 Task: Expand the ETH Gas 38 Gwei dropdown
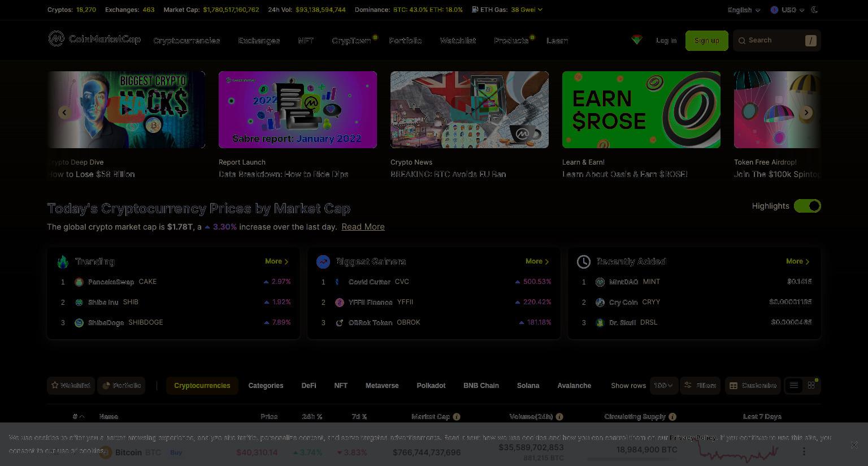[x=527, y=10]
